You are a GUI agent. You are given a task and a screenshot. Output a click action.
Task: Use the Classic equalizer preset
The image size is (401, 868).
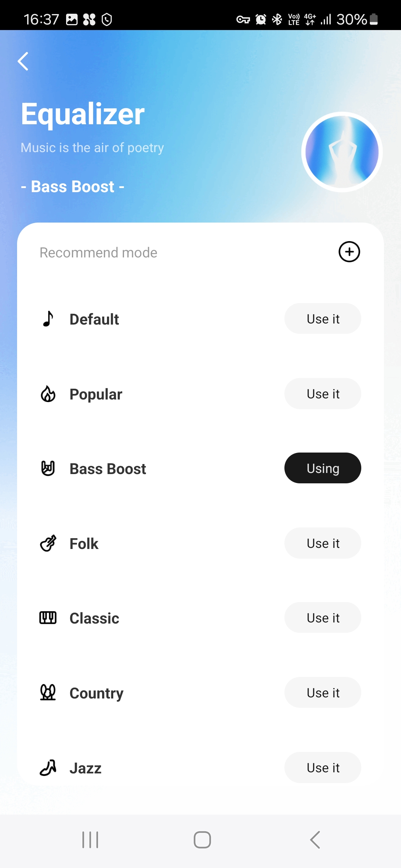pyautogui.click(x=323, y=618)
